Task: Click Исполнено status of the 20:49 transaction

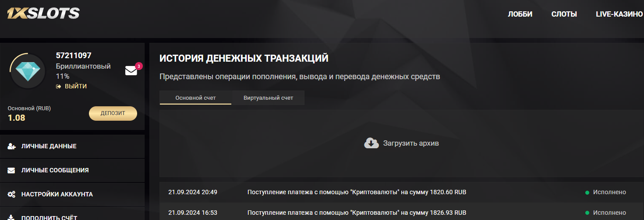Action: pos(609,192)
